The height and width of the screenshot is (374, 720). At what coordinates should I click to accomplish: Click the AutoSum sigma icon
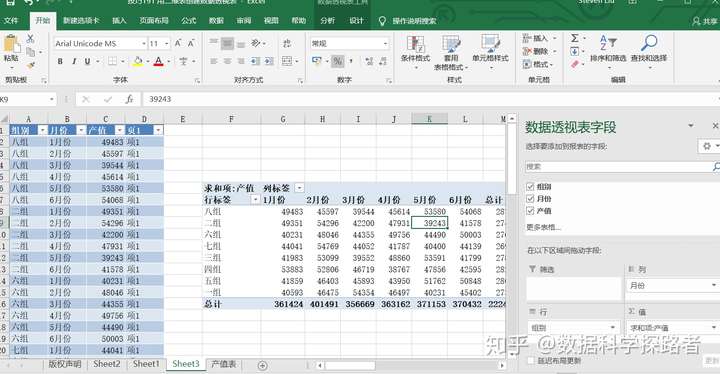coord(574,38)
